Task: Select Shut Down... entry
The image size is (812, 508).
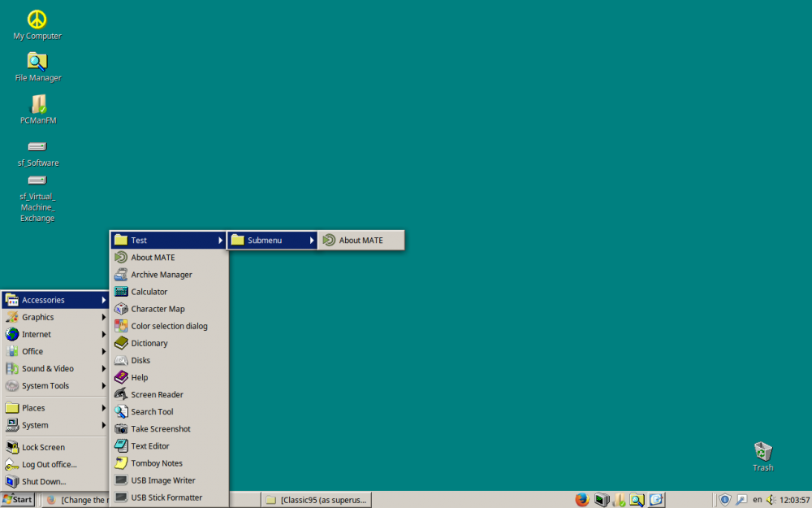Action: pos(55,481)
